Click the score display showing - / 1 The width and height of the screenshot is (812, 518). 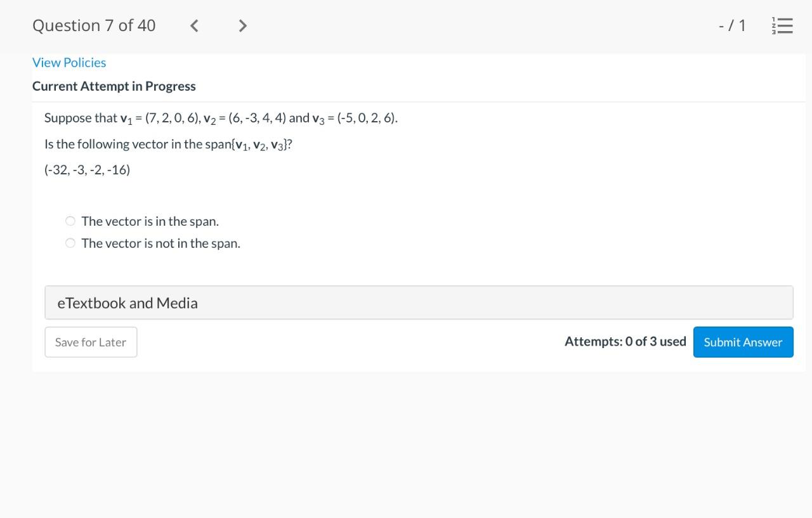pyautogui.click(x=732, y=25)
